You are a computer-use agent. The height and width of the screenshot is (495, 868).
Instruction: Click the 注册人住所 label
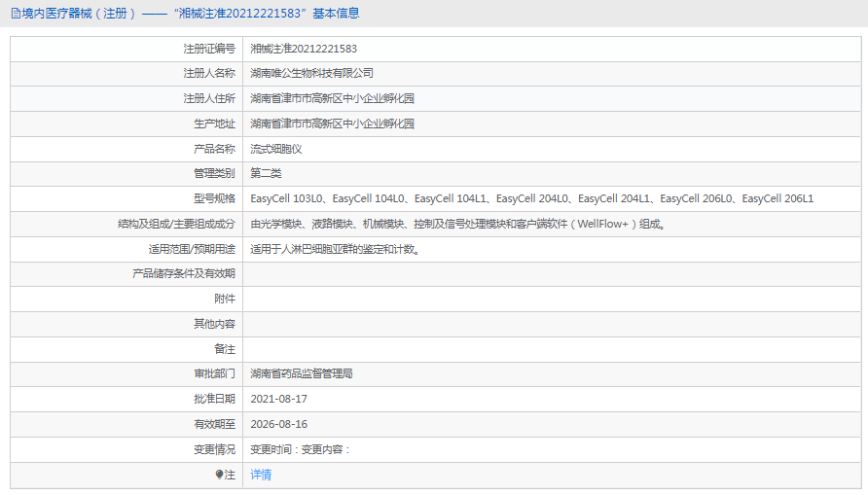coord(209,98)
